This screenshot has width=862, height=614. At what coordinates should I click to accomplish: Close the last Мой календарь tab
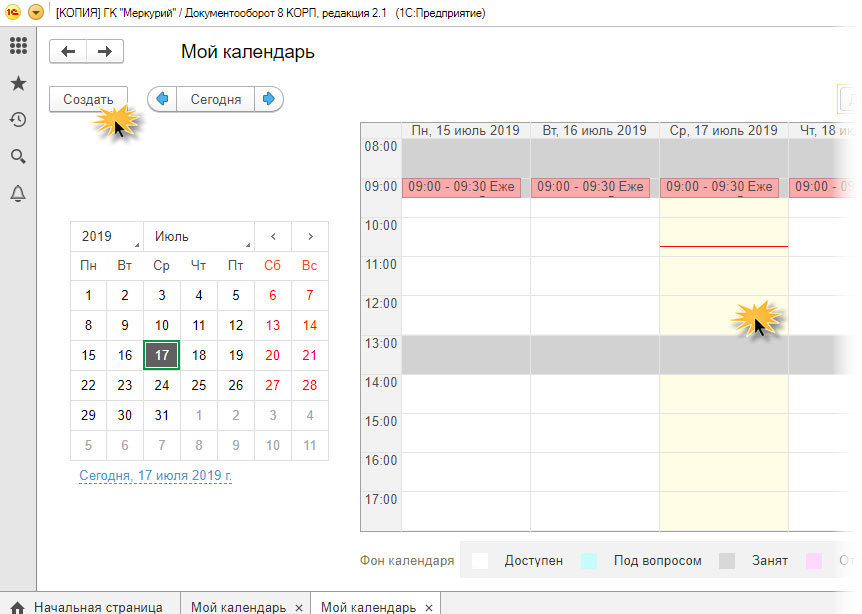(x=429, y=607)
